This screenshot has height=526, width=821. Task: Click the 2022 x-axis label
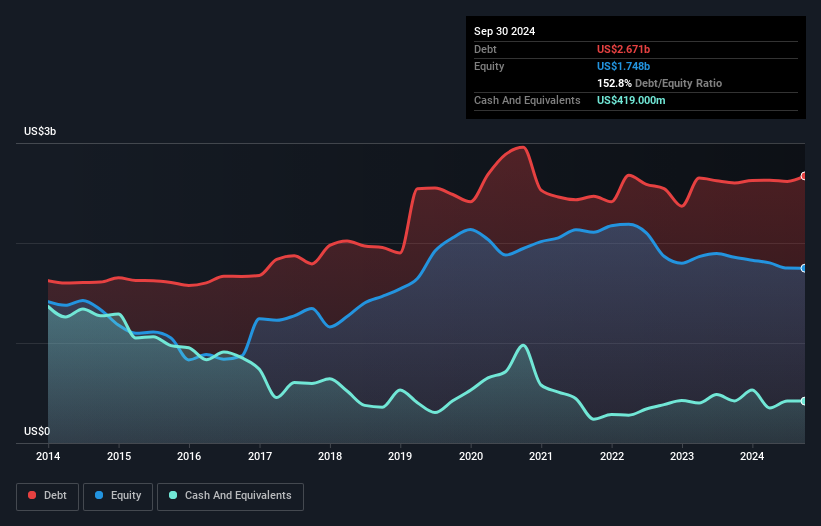coord(612,456)
